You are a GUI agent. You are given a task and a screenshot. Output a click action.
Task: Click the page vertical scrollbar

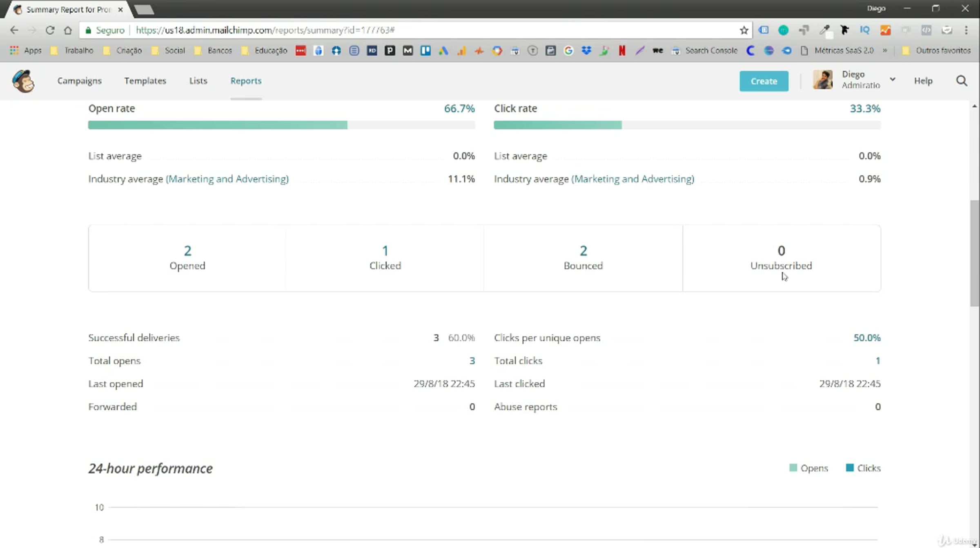coord(974,253)
